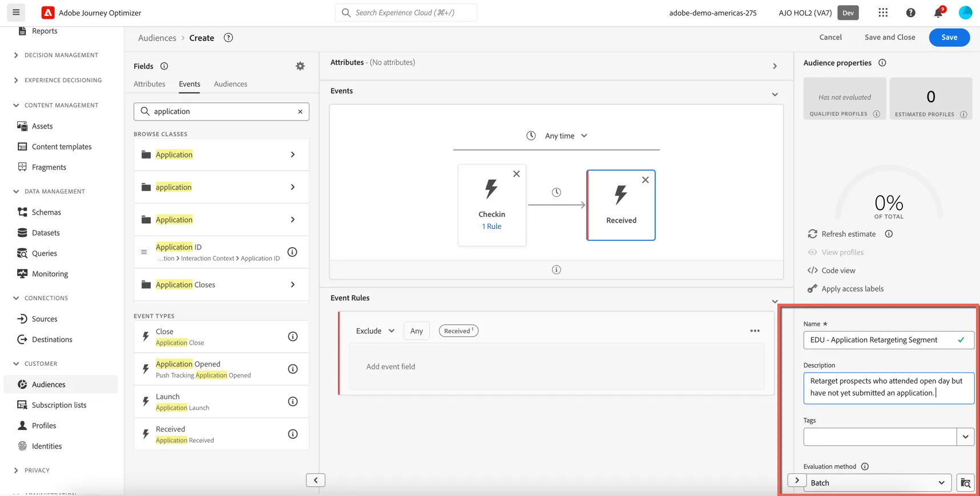
Task: Clear the application search text
Action: click(x=300, y=111)
